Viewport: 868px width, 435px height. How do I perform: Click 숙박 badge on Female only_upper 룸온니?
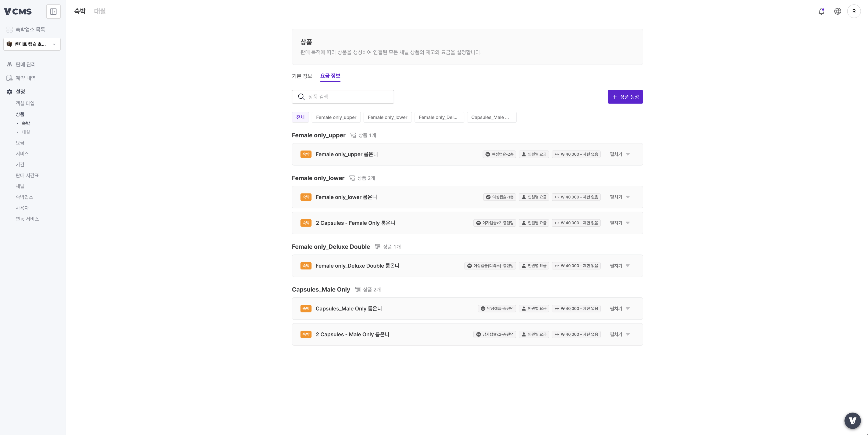[306, 154]
